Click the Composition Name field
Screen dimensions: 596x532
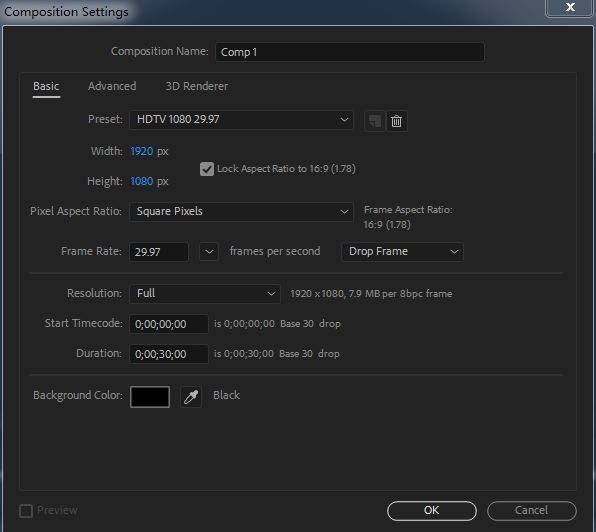point(350,52)
